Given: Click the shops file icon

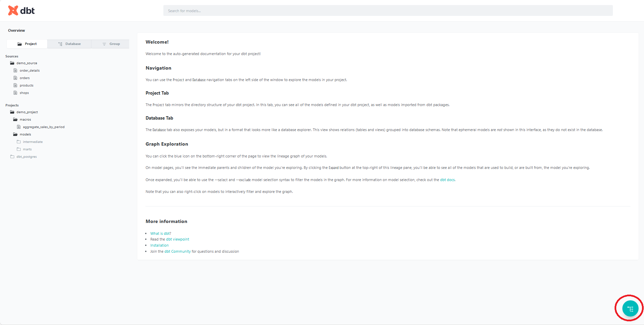Looking at the screenshot, I should tap(15, 93).
